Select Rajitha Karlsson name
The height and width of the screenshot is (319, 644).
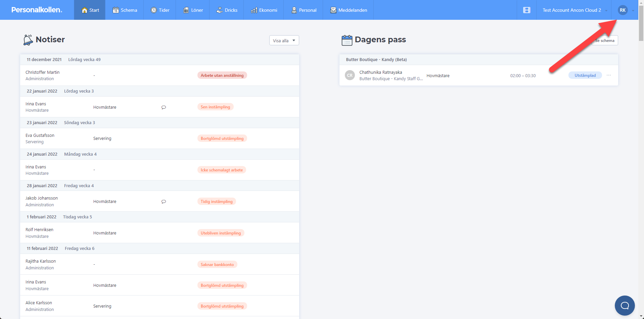click(x=41, y=261)
